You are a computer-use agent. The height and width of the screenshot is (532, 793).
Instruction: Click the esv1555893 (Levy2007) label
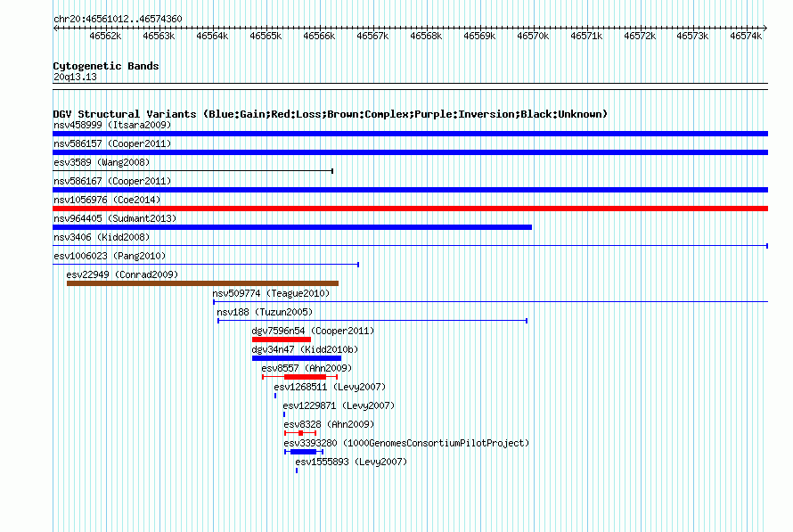351,462
